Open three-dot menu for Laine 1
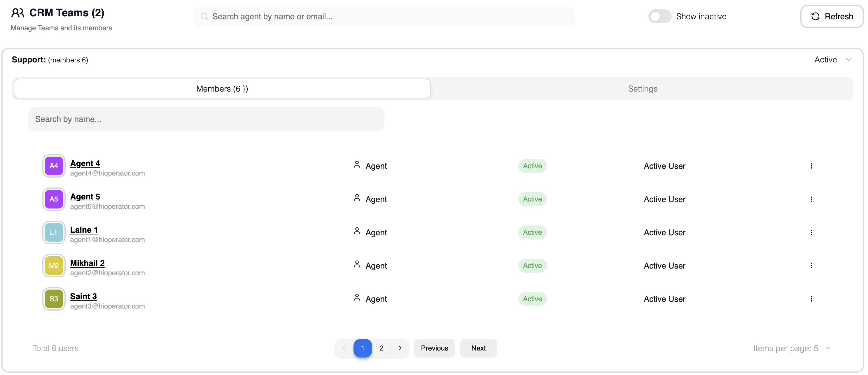This screenshot has height=375, width=868. point(811,232)
